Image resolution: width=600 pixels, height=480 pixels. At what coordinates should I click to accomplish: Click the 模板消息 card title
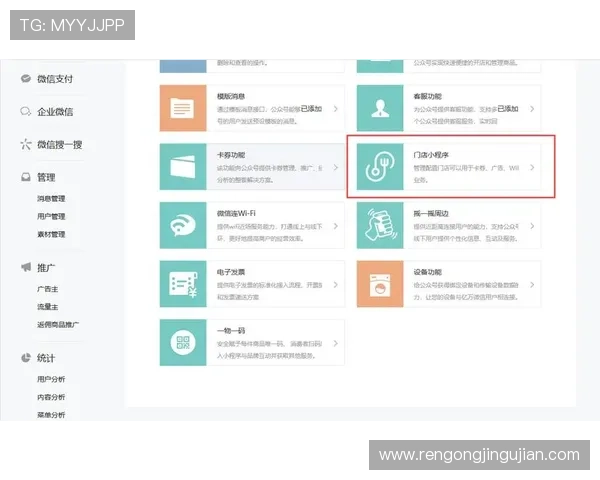coord(231,96)
